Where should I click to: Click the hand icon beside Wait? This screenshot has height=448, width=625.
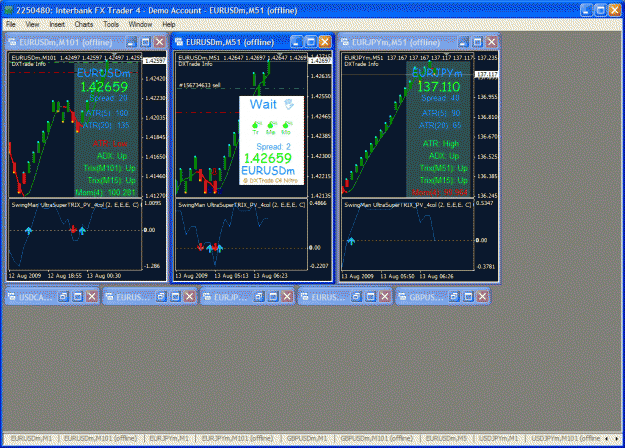289,104
